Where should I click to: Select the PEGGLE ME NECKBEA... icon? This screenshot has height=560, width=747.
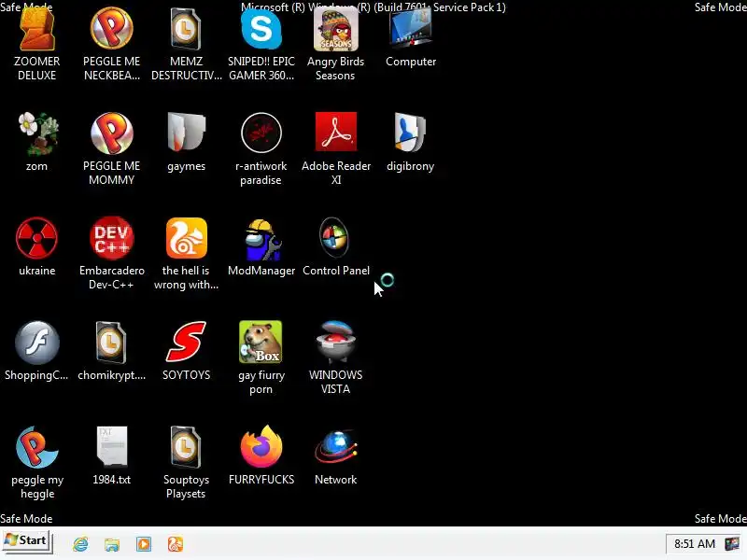point(112,29)
